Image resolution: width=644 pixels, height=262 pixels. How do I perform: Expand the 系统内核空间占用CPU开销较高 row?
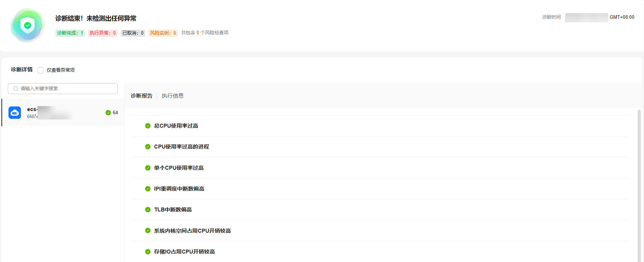(x=380, y=231)
